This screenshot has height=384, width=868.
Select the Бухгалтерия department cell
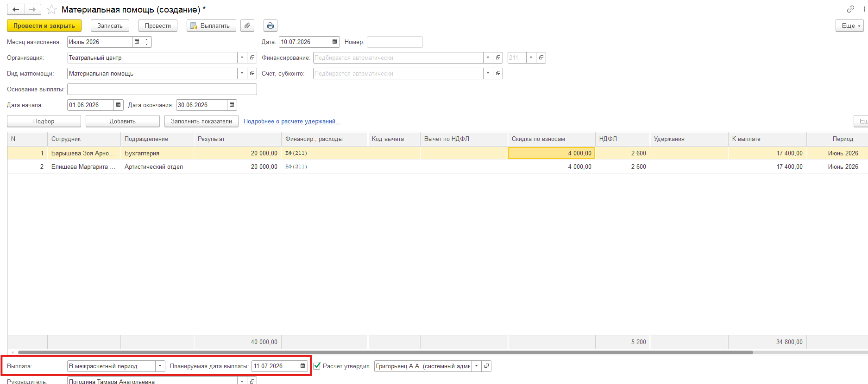157,153
